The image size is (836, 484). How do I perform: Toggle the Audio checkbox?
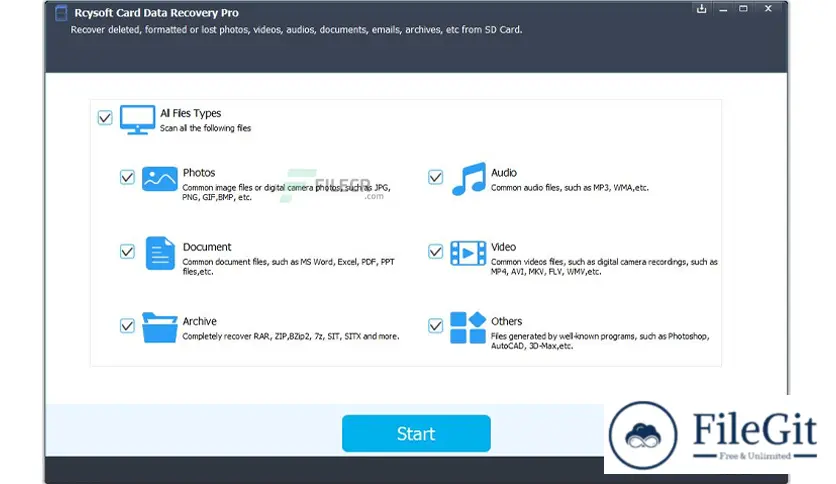(x=436, y=177)
